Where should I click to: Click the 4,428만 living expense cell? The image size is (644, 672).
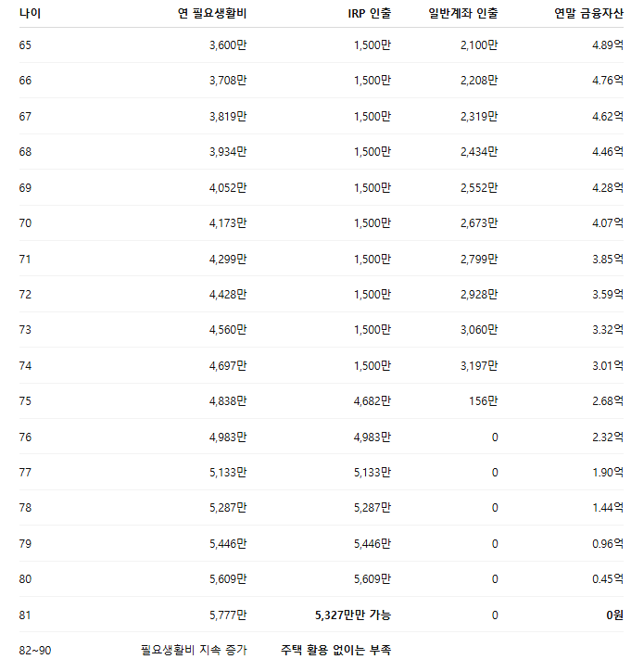(228, 294)
